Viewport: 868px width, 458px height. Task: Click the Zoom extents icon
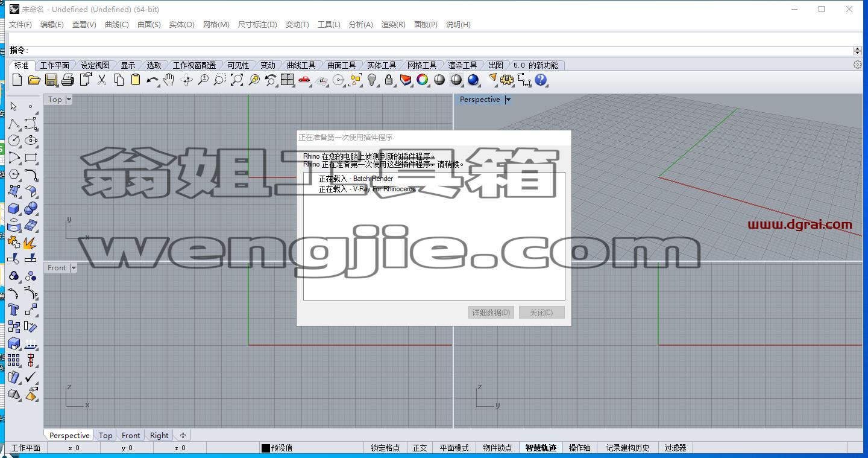pyautogui.click(x=237, y=80)
